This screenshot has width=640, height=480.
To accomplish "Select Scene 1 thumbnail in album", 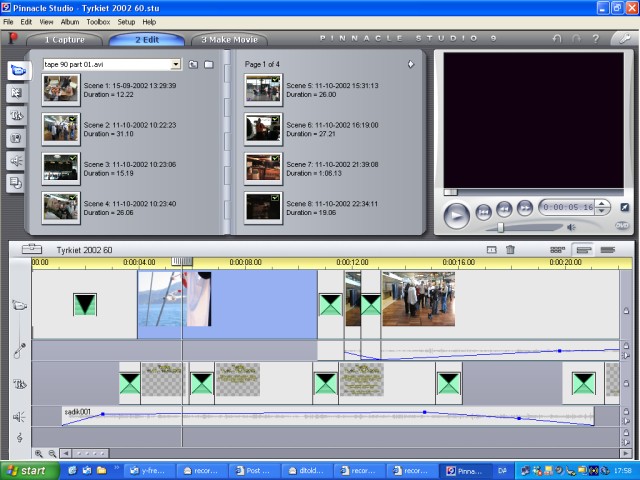I will [x=61, y=90].
